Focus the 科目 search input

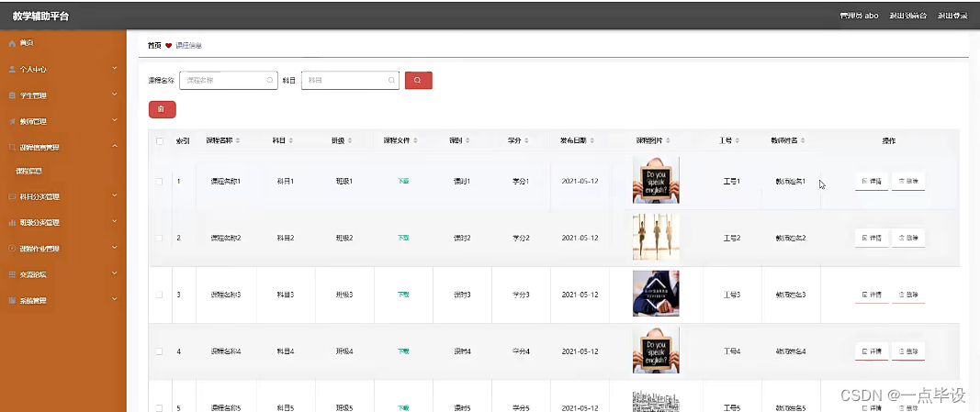[350, 81]
